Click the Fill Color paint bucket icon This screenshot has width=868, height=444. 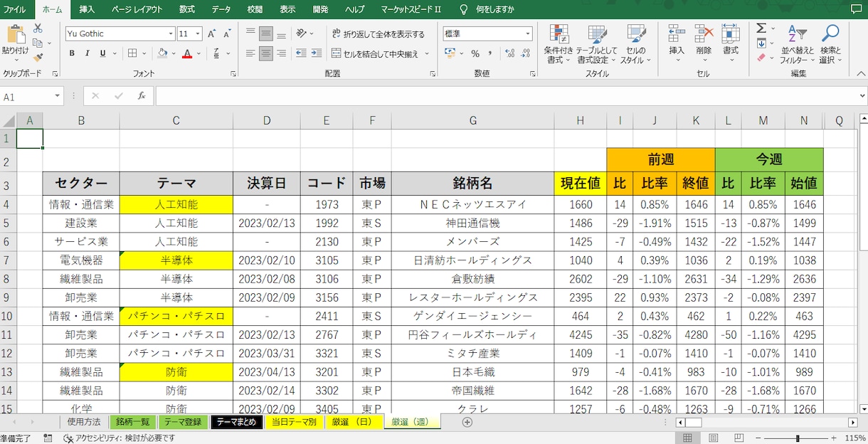[x=162, y=53]
